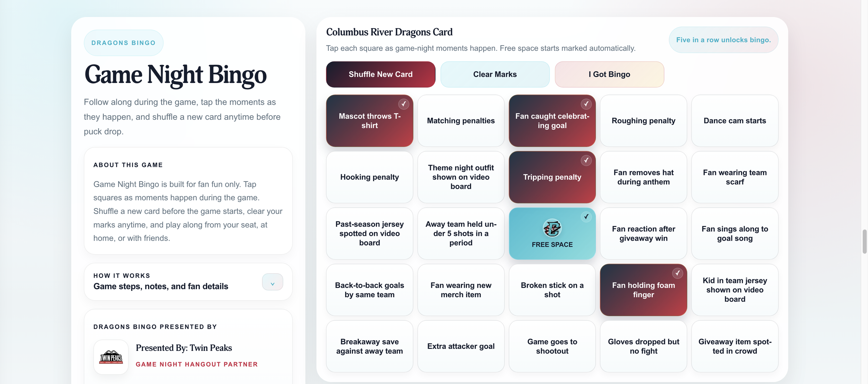Screen dimensions: 868x384
Task: Mark the Extra attacker goal square
Action: coord(461,346)
